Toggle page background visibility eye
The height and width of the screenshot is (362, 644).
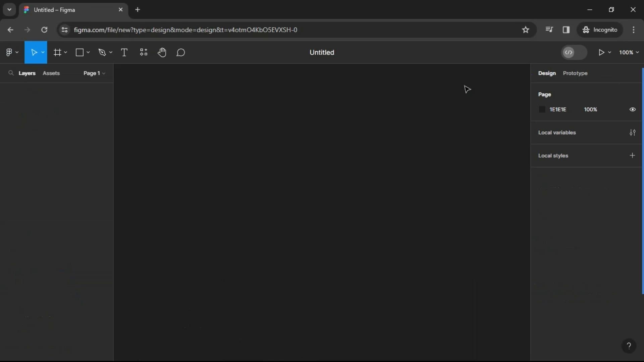(x=632, y=110)
